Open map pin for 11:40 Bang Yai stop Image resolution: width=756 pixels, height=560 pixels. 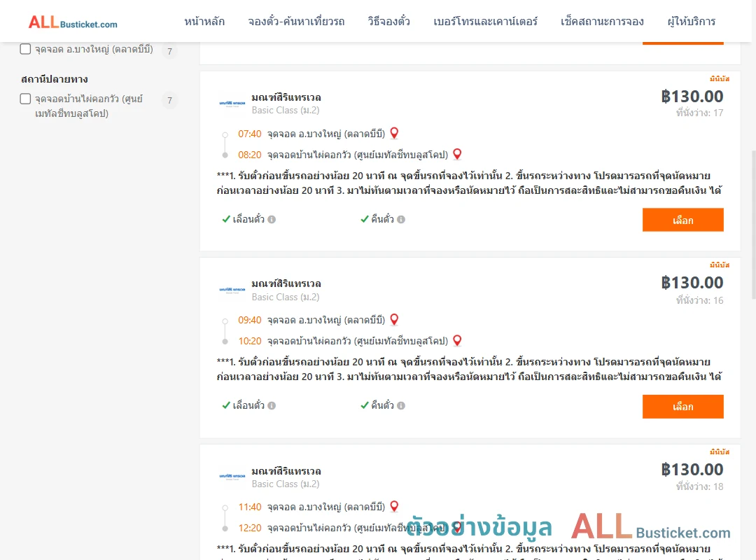(x=394, y=507)
